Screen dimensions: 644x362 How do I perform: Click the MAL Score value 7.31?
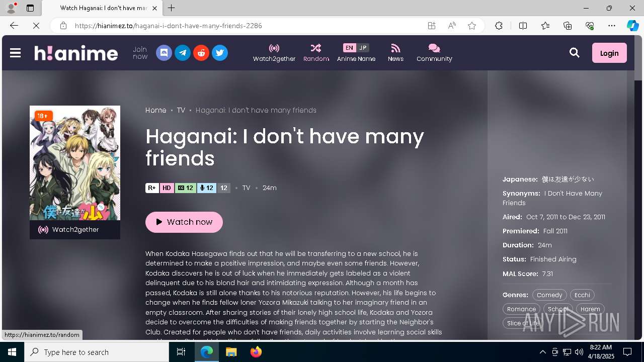pos(547,274)
